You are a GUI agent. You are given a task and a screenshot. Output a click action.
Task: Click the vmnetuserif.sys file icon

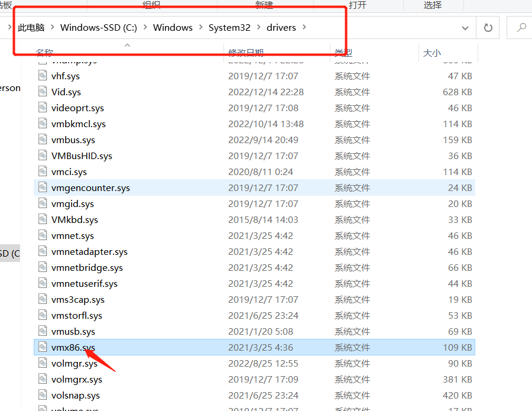(43, 283)
